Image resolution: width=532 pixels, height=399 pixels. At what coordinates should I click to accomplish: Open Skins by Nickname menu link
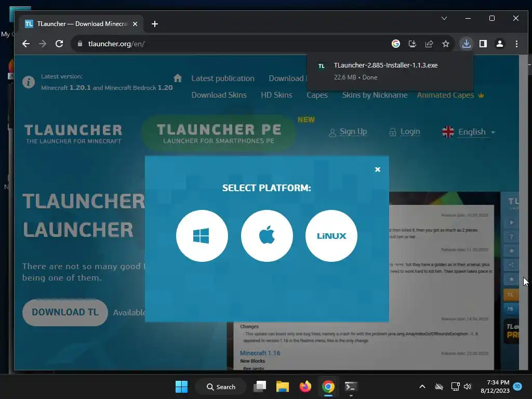pos(375,95)
